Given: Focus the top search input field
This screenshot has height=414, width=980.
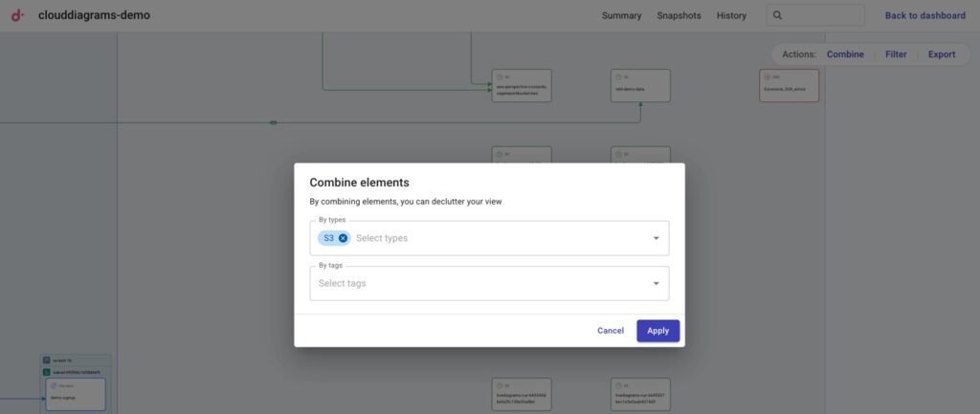Looking at the screenshot, I should pos(823,15).
